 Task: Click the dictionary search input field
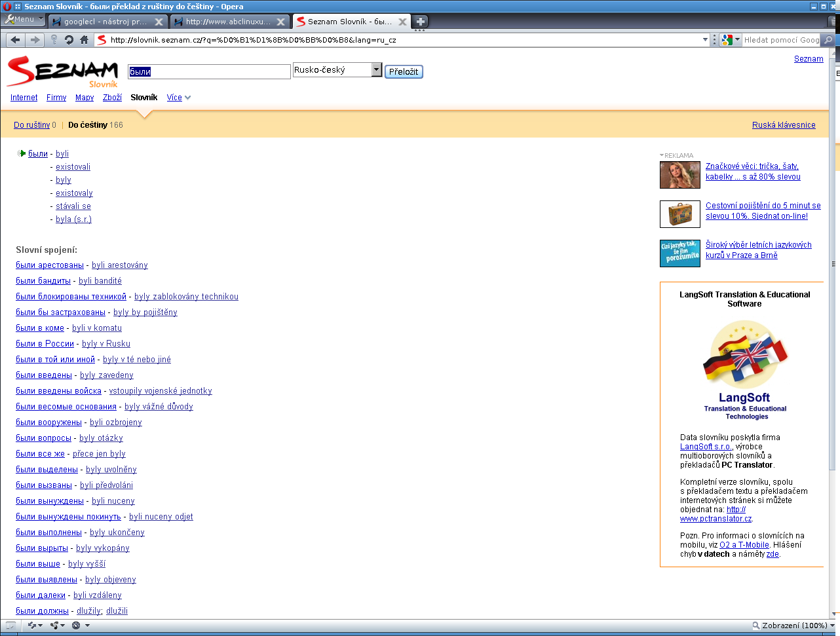coord(209,72)
